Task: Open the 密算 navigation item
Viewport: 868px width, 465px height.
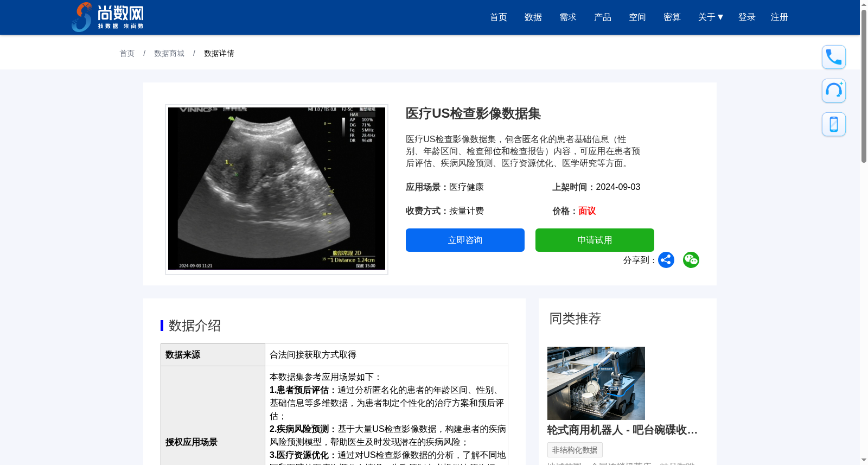Action: click(x=672, y=17)
